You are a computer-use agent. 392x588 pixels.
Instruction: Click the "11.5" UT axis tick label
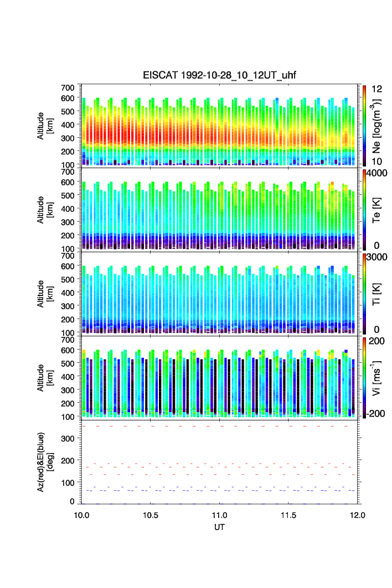288,515
